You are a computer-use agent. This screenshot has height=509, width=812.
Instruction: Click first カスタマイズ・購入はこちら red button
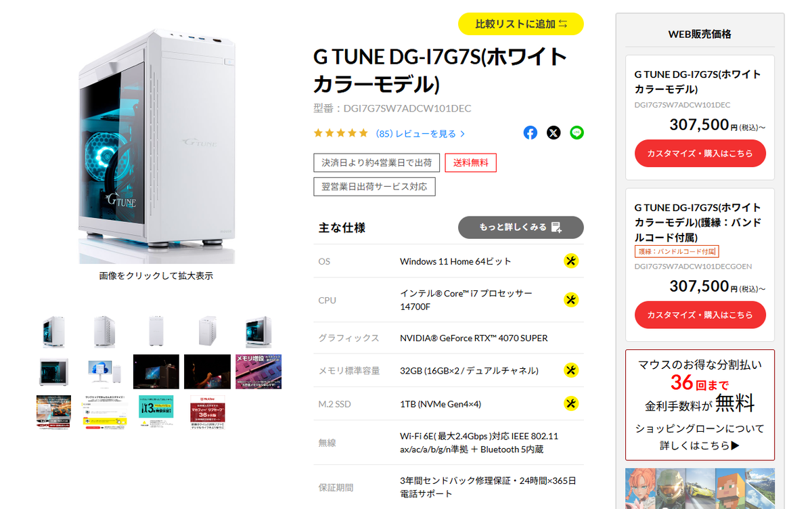tap(700, 154)
